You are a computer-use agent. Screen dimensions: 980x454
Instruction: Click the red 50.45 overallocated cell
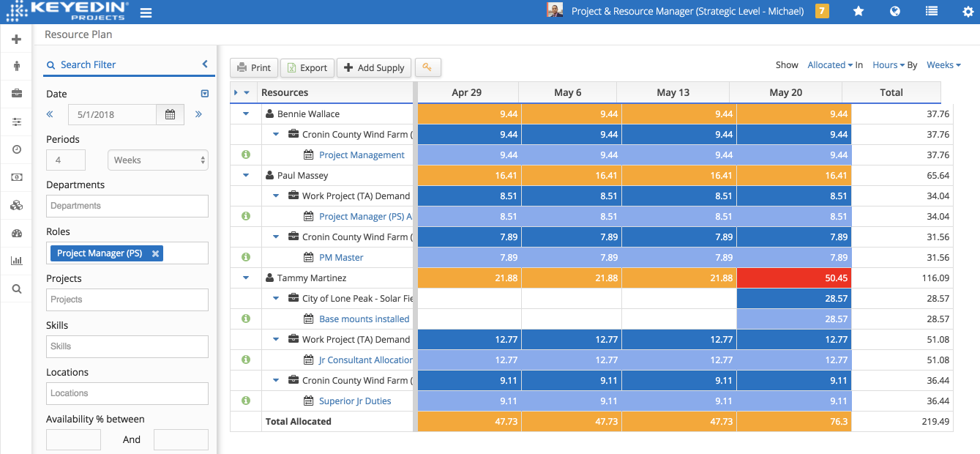pyautogui.click(x=793, y=278)
